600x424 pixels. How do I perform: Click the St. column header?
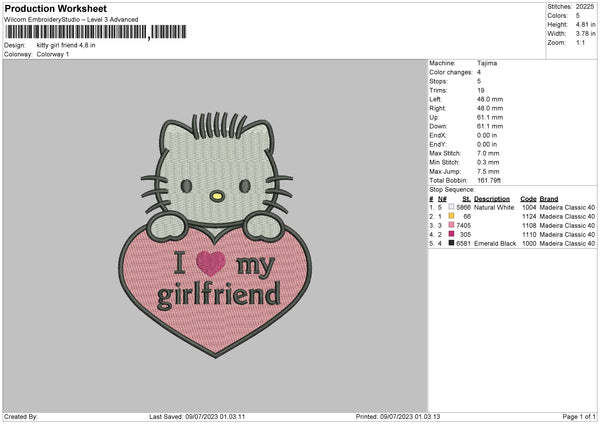(x=466, y=199)
